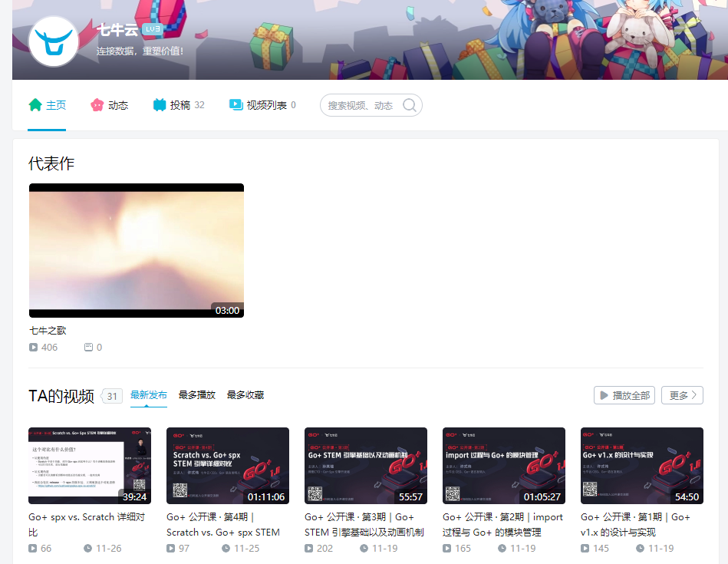
Task: Select the 最多播放 sort tab
Action: click(197, 395)
